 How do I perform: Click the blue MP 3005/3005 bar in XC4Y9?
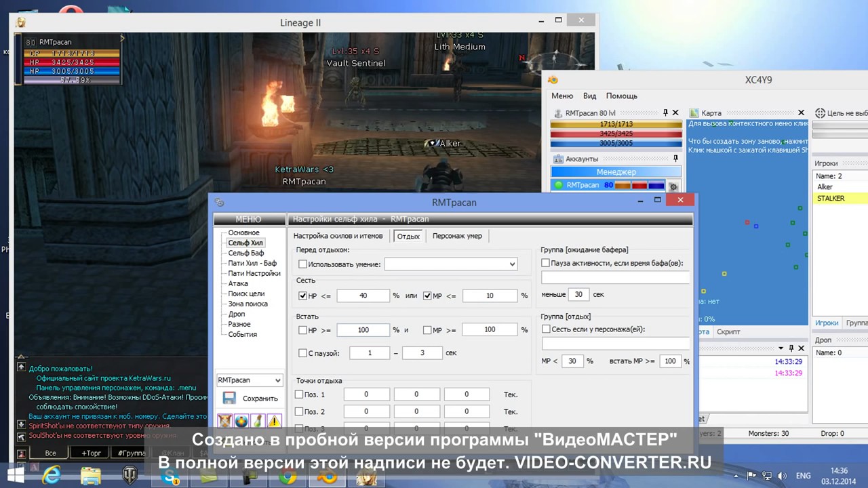tap(616, 144)
